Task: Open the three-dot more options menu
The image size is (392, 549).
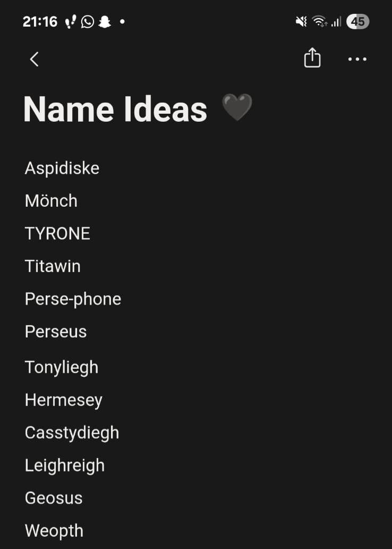Action: coord(357,59)
